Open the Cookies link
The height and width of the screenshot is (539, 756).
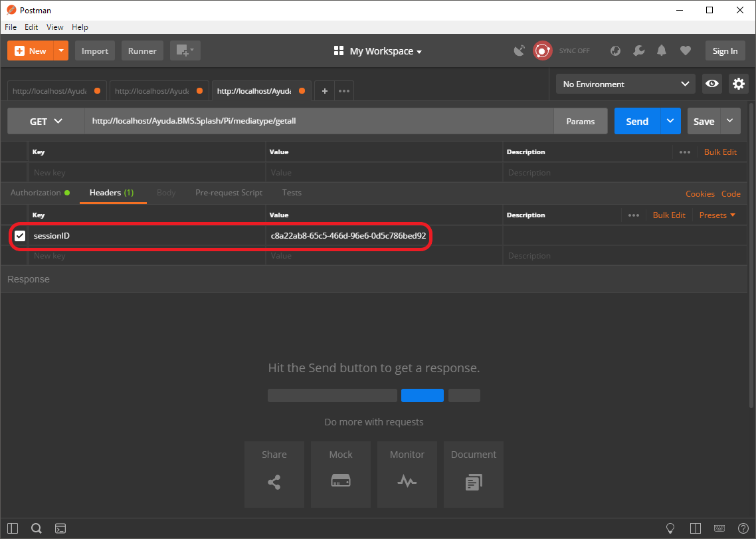(x=700, y=193)
